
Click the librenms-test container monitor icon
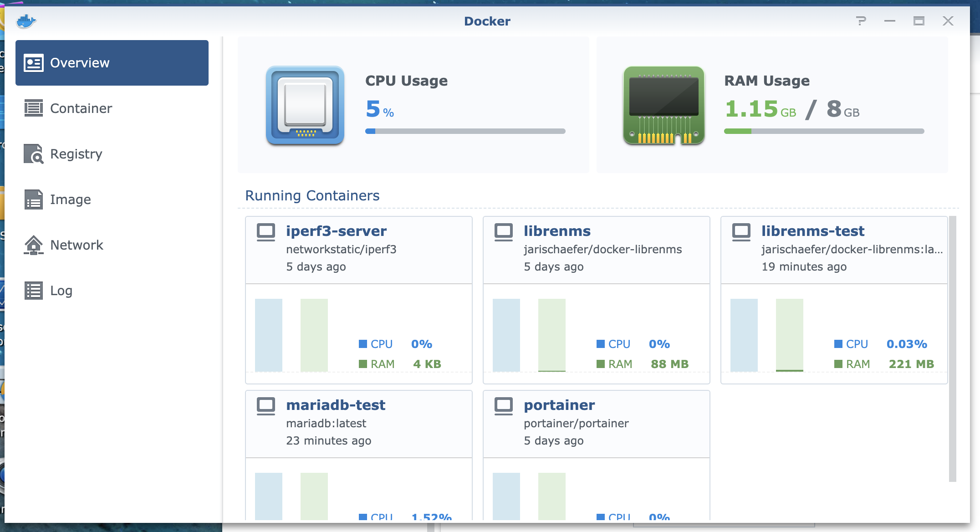pos(741,232)
